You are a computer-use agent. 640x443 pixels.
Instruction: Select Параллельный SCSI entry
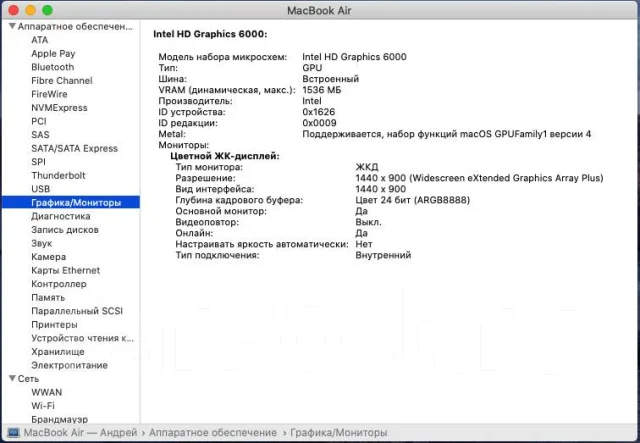[77, 311]
